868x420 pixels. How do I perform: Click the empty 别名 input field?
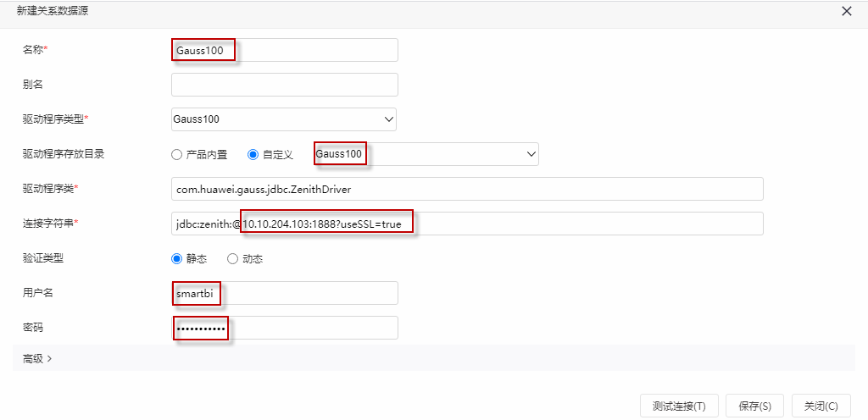tap(285, 85)
